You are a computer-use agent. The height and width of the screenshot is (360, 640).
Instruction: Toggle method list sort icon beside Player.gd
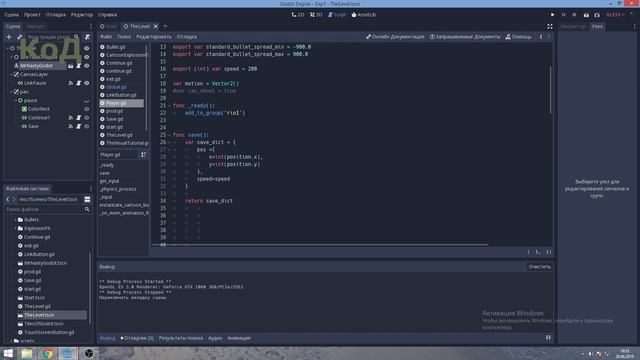click(x=143, y=155)
